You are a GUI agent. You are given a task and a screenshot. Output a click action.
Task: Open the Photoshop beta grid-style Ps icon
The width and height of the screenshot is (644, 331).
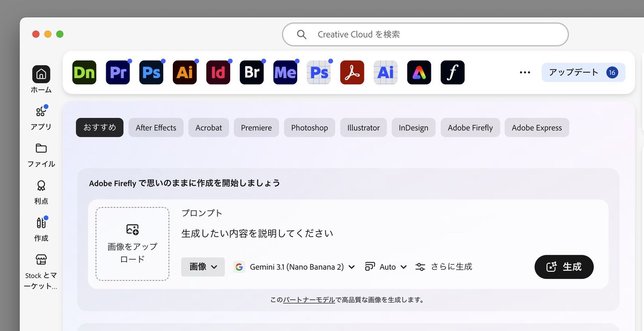tap(319, 73)
